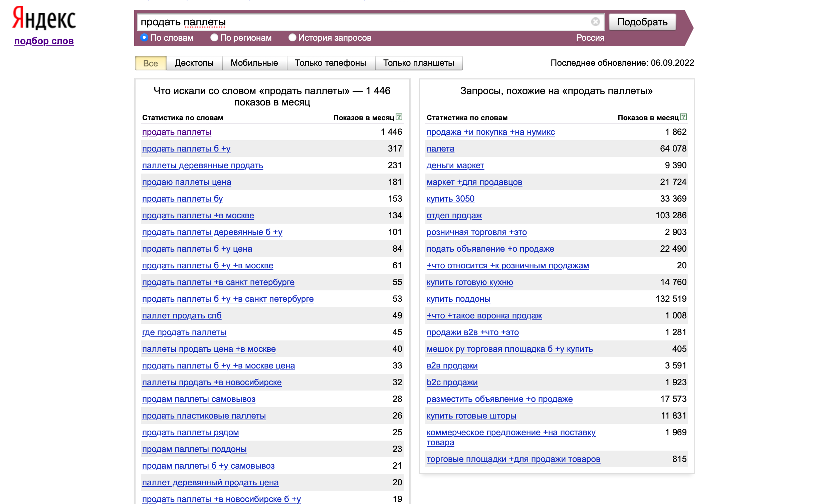Image resolution: width=828 pixels, height=504 pixels.
Task: Open 'продам паллеты самовывоз' link
Action: point(199,399)
